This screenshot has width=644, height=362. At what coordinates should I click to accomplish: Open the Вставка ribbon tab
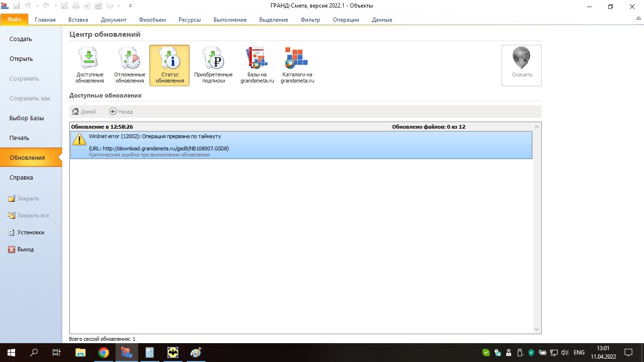point(78,20)
